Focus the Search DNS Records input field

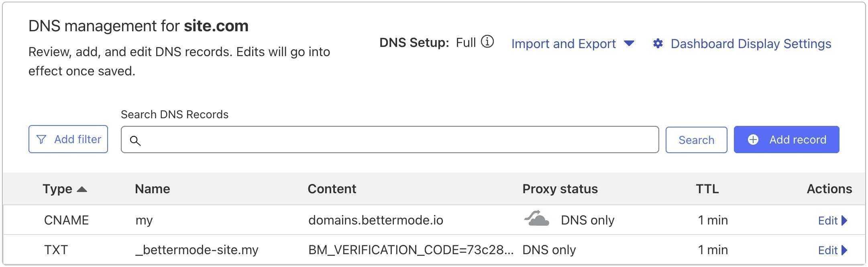(x=397, y=140)
